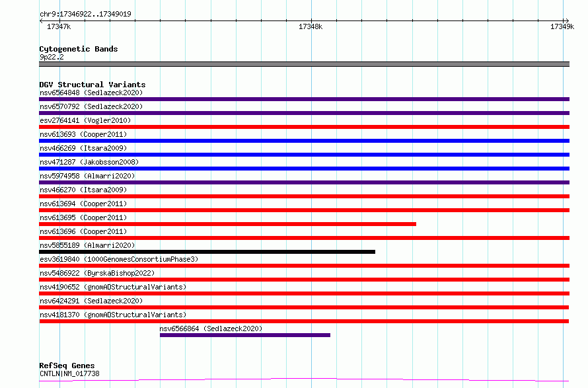This screenshot has width=588, height=388.
Task: Select the 9p22.2 band label
Action: tap(52, 57)
